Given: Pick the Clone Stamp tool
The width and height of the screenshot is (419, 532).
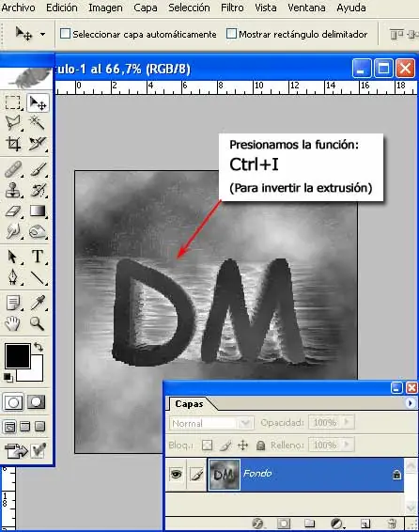Looking at the screenshot, I should 13,190.
